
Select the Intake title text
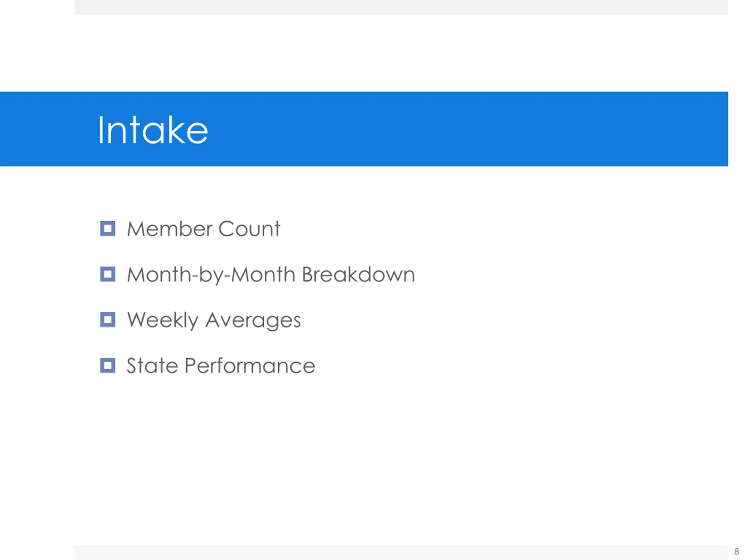pyautogui.click(x=153, y=130)
